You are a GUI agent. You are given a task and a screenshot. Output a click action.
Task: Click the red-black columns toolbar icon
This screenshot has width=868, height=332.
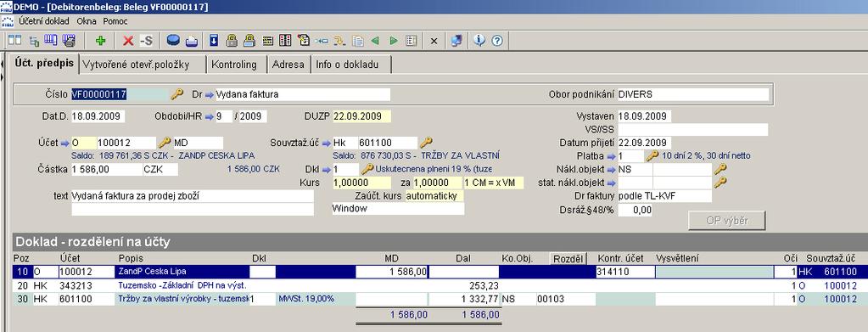(286, 41)
